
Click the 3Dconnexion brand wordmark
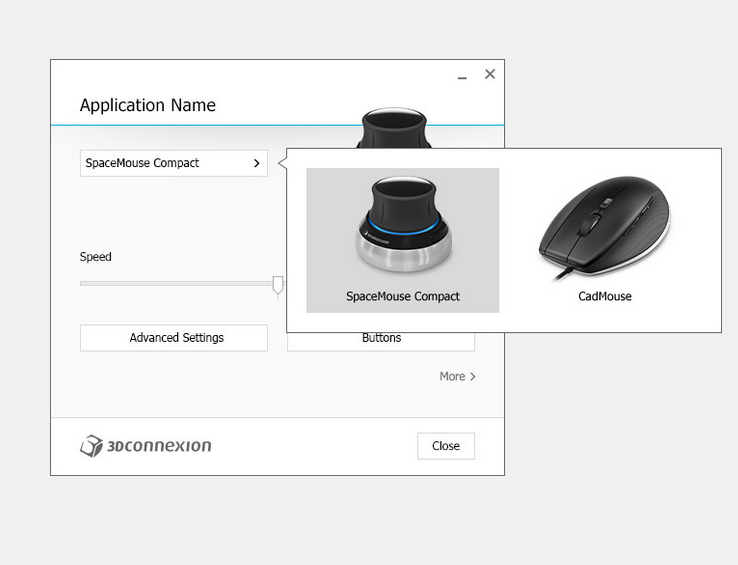tap(159, 446)
